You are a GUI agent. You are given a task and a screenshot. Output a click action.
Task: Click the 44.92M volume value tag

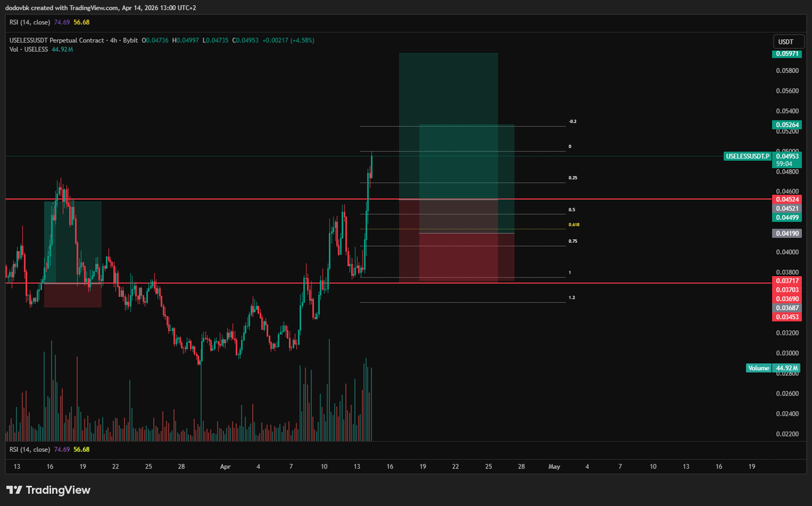point(788,368)
